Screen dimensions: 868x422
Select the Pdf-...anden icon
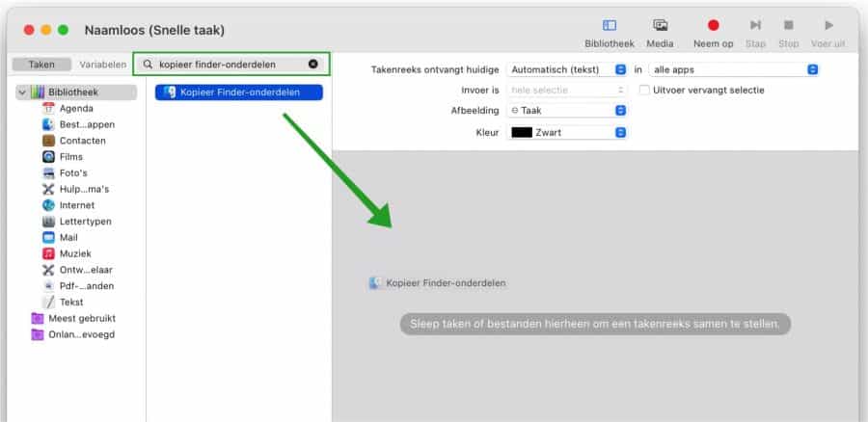tap(49, 286)
